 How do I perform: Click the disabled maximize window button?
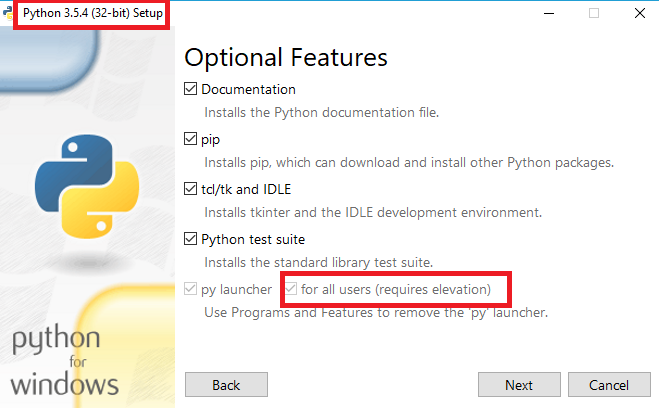coord(594,13)
